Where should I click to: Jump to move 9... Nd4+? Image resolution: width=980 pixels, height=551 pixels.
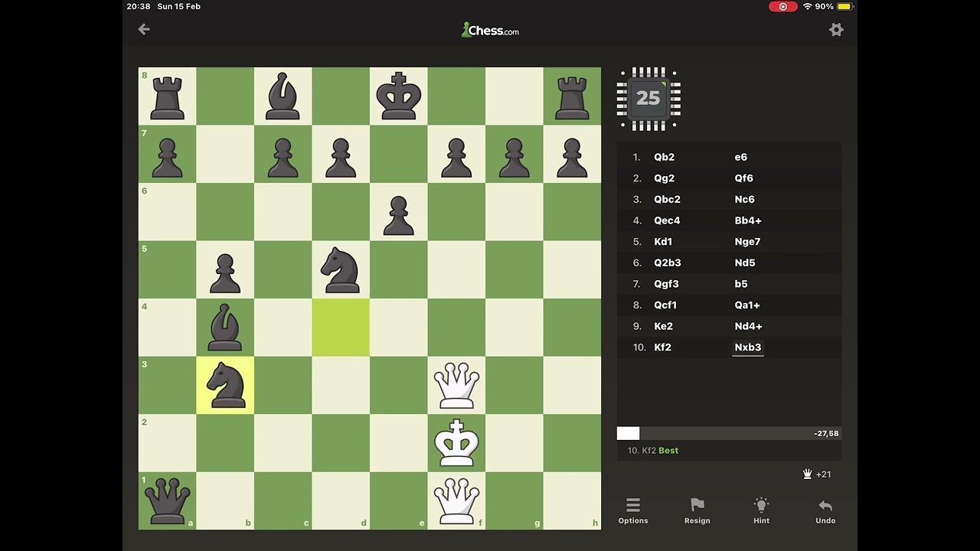[748, 326]
